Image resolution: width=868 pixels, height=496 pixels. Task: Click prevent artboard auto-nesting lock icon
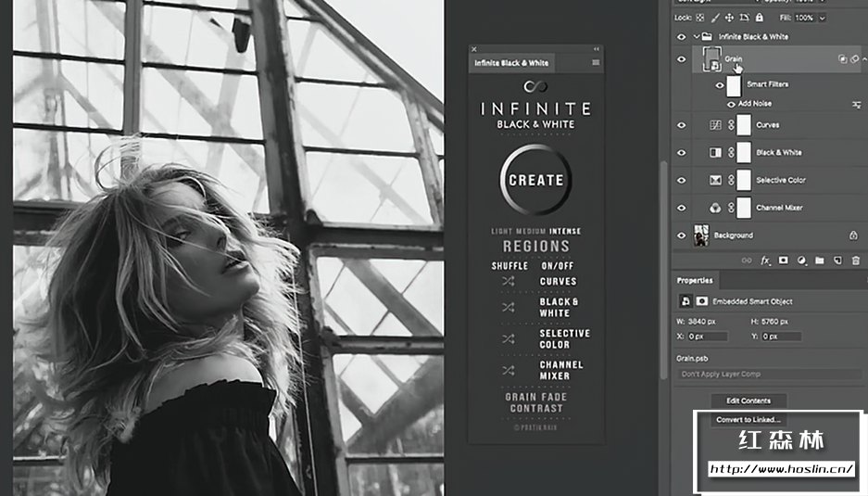point(745,18)
